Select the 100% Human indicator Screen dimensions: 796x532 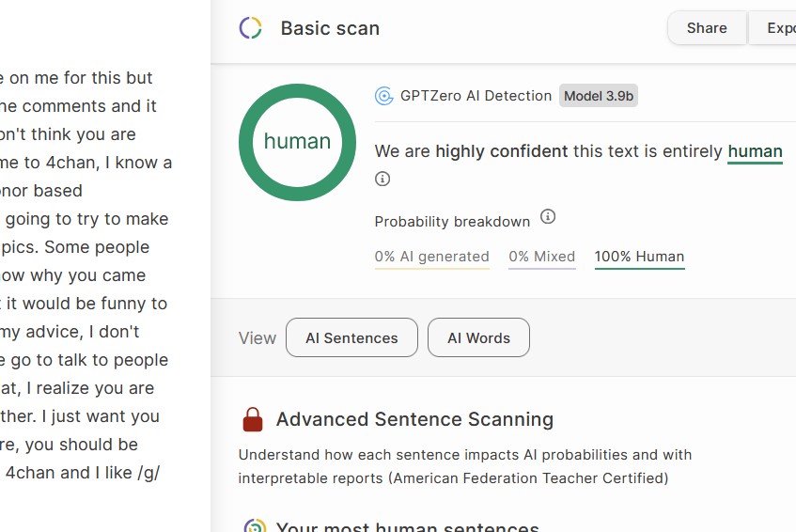pyautogui.click(x=639, y=257)
